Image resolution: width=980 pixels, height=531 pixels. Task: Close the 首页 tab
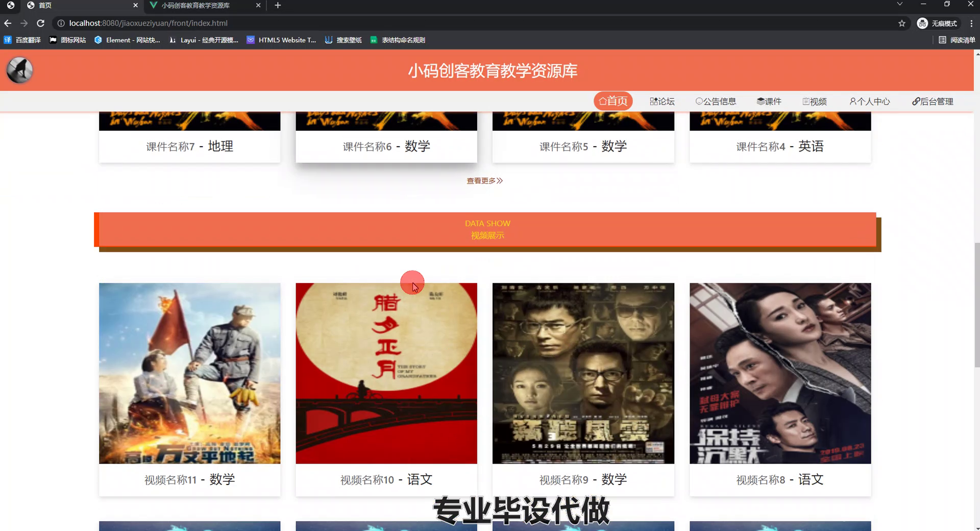click(x=135, y=5)
